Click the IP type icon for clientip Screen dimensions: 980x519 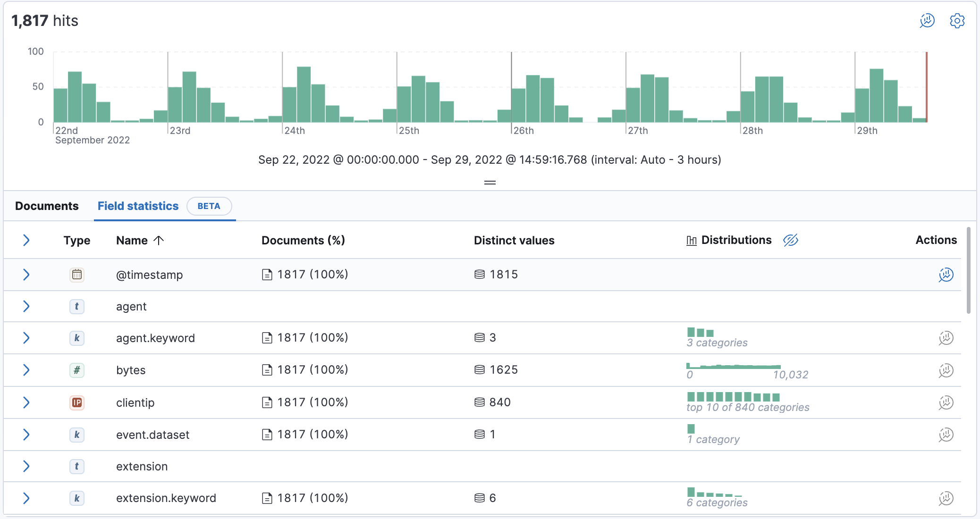(x=77, y=402)
